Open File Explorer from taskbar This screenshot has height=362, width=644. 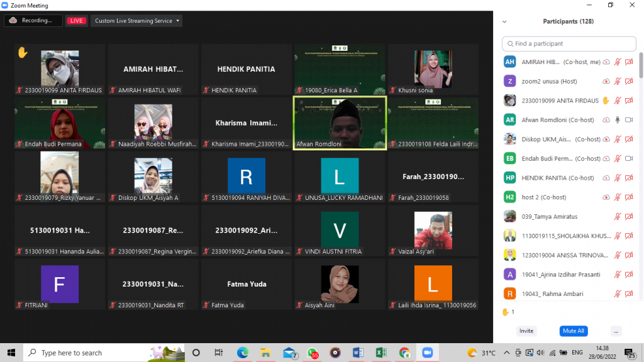266,353
